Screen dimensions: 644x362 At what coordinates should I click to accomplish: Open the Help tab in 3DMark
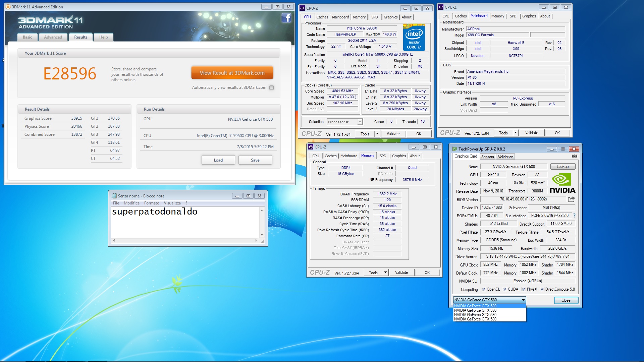point(103,37)
